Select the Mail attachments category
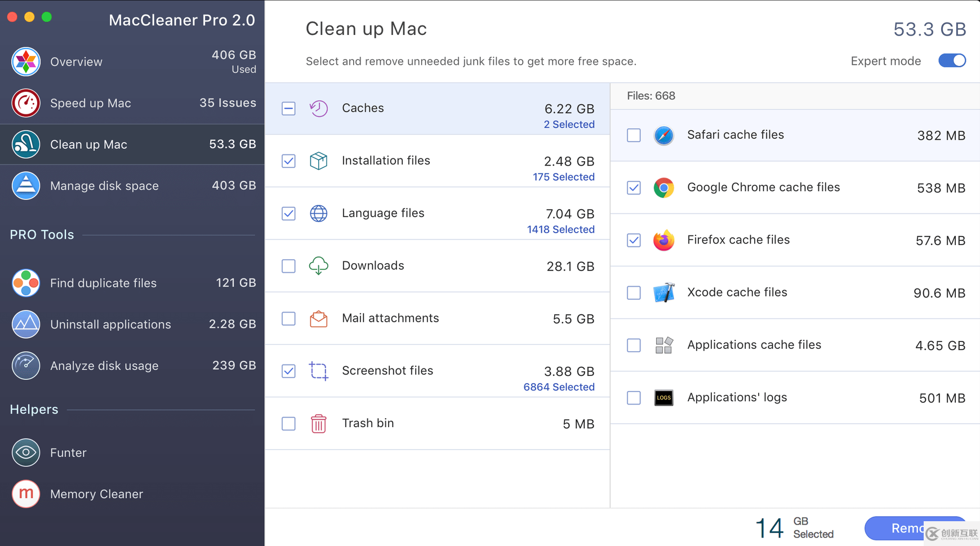The image size is (980, 546). [438, 318]
